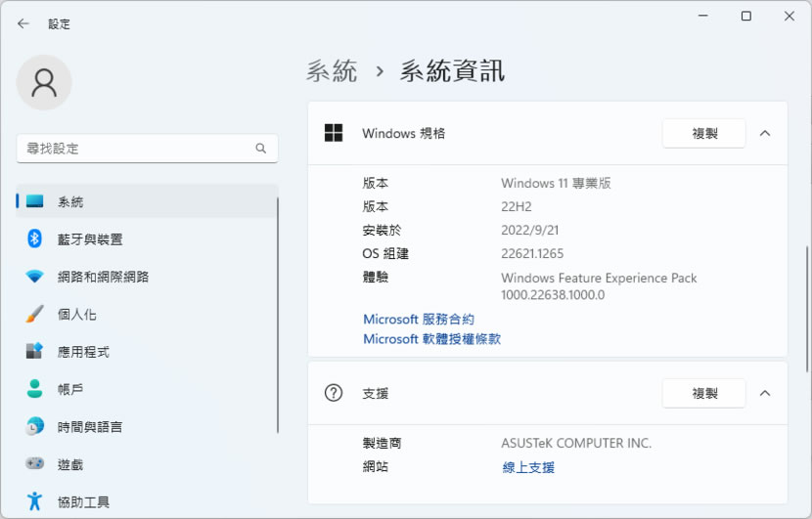Minimize the 設定 window
812x519 pixels.
click(x=702, y=16)
